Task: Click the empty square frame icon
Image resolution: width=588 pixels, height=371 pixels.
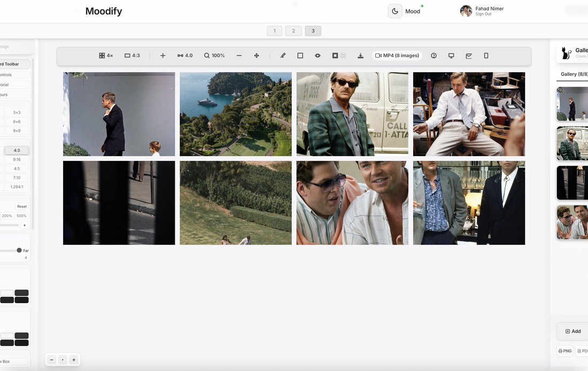Action: tap(300, 56)
